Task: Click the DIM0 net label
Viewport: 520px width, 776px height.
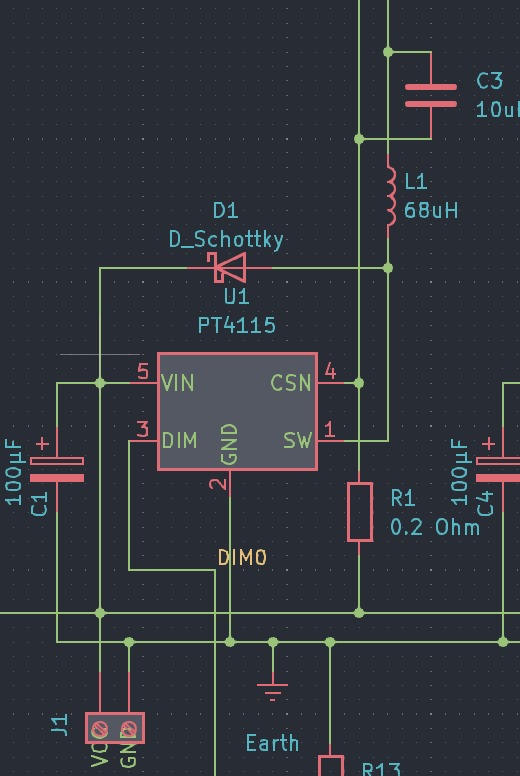Action: (x=242, y=558)
